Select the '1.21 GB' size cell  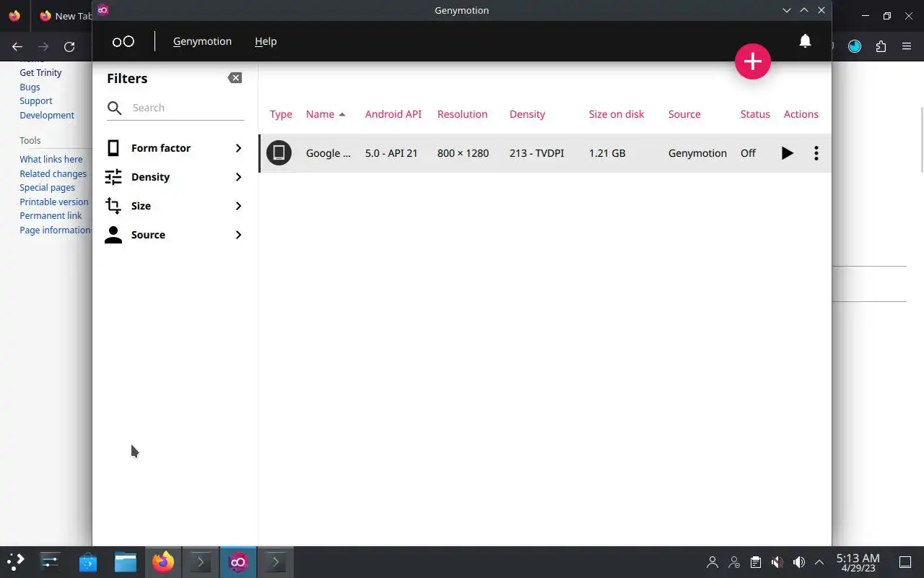[x=607, y=153]
